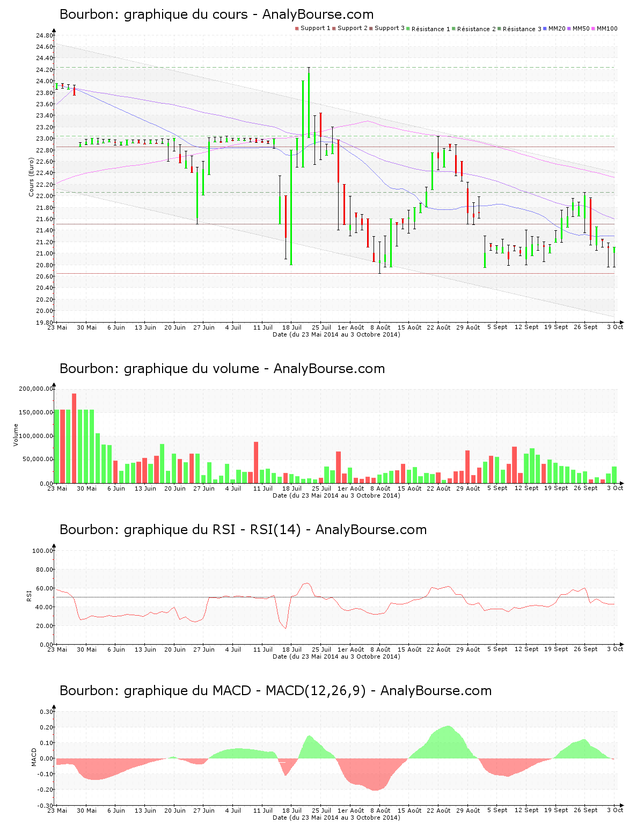Click the 0.30 tick on MACD axis

tap(47, 712)
